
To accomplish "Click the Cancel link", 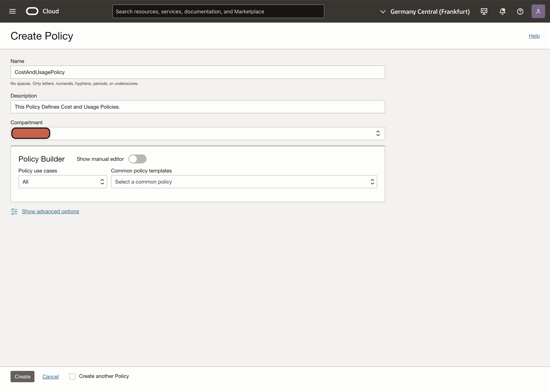I will [50, 377].
